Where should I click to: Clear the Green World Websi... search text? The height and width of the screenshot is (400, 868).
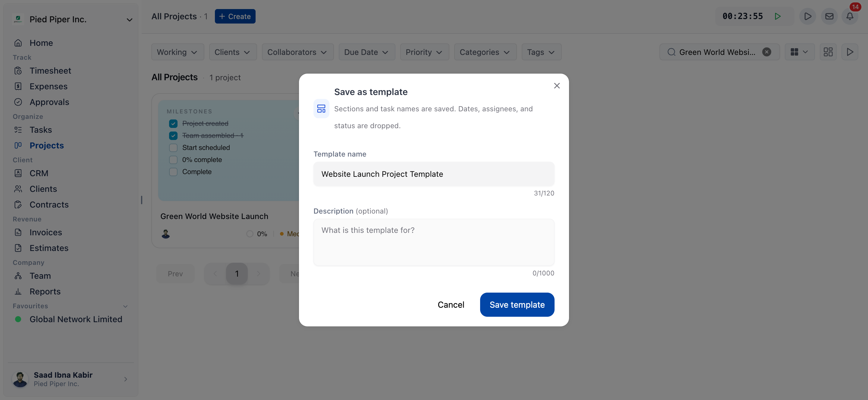tap(766, 52)
